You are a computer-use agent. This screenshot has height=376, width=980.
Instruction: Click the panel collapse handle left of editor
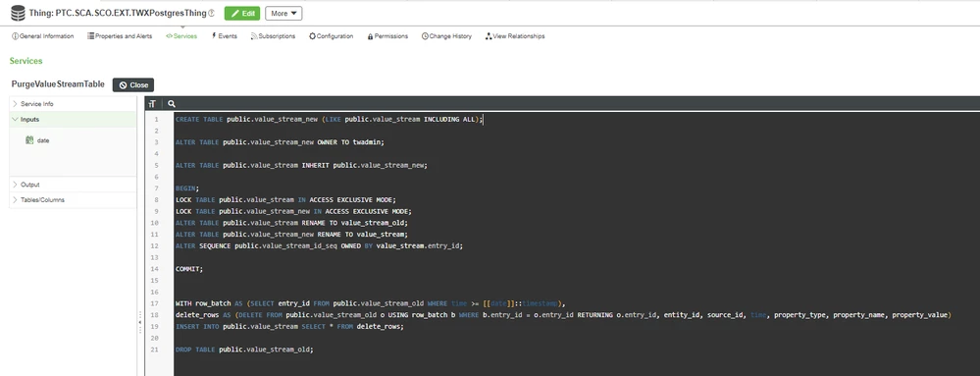pyautogui.click(x=140, y=322)
